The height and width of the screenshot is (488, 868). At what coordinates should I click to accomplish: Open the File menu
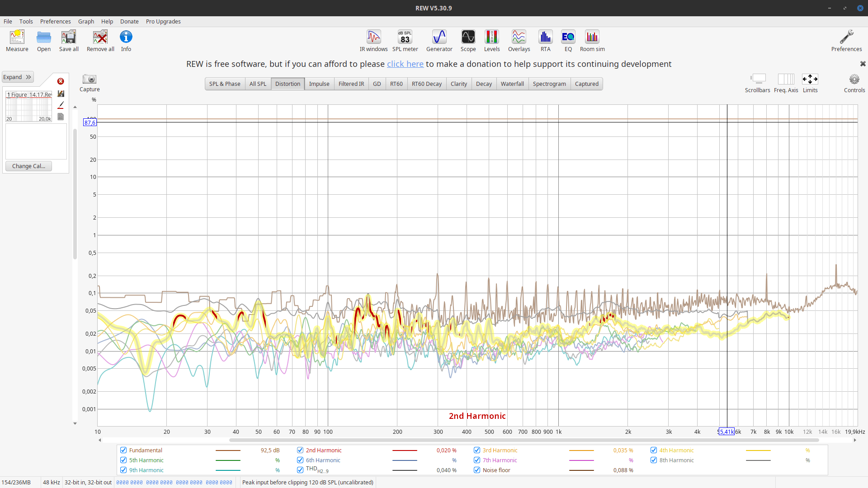[x=8, y=21]
